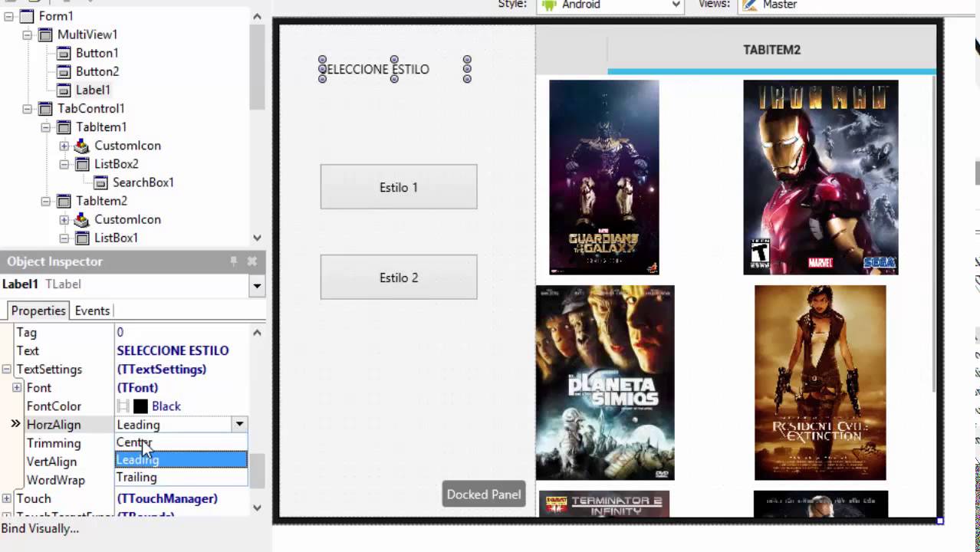Click the Black FontColor swatch

(140, 406)
